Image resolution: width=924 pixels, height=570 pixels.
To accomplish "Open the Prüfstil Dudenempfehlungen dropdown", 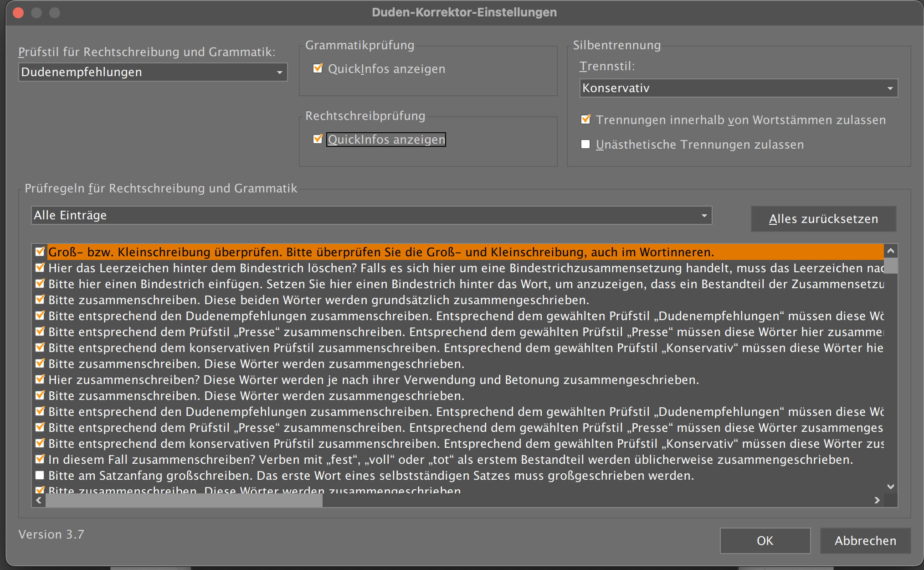I will point(153,72).
